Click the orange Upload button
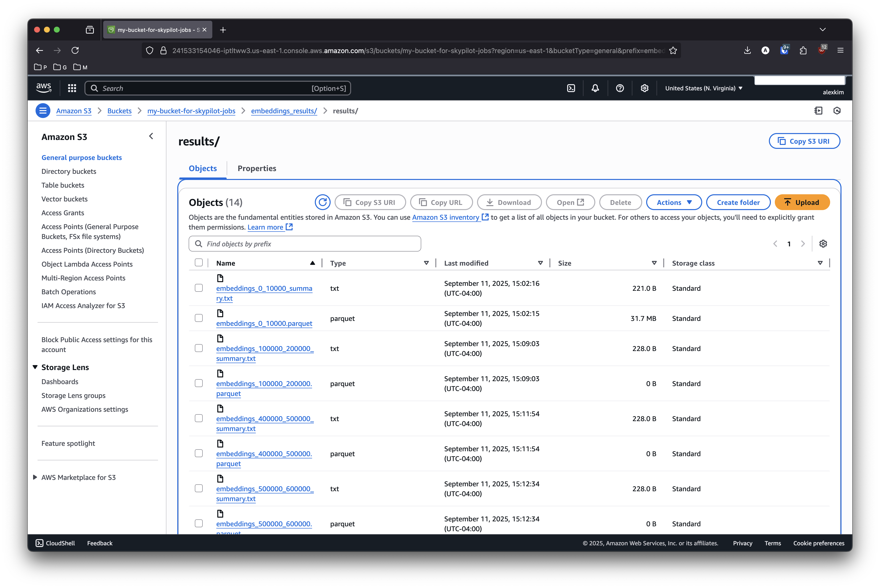This screenshot has height=588, width=880. point(802,202)
